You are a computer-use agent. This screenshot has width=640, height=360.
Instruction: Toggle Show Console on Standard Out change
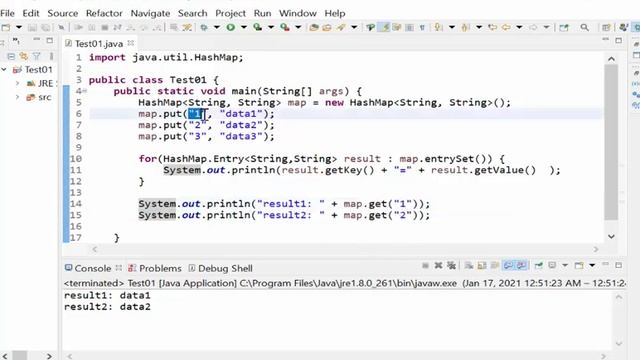tap(508, 265)
